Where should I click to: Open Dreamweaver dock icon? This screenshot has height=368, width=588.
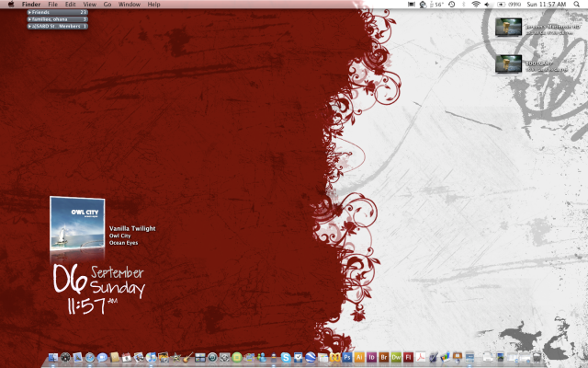click(x=395, y=357)
